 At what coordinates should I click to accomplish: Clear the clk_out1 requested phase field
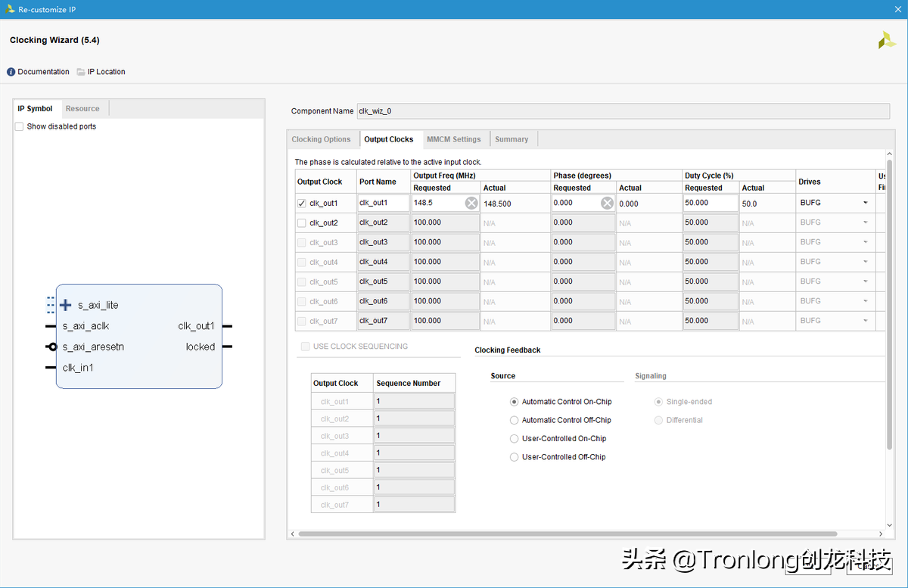(x=607, y=203)
